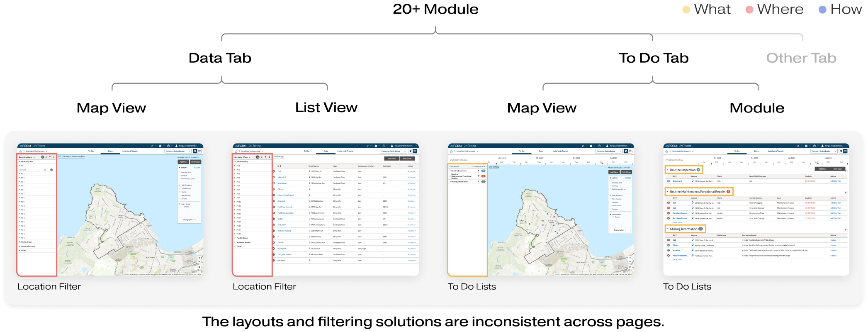Click the search icon in leftmost Receiving Water panel
Viewport: 868px width, 332px height.
(x=46, y=157)
